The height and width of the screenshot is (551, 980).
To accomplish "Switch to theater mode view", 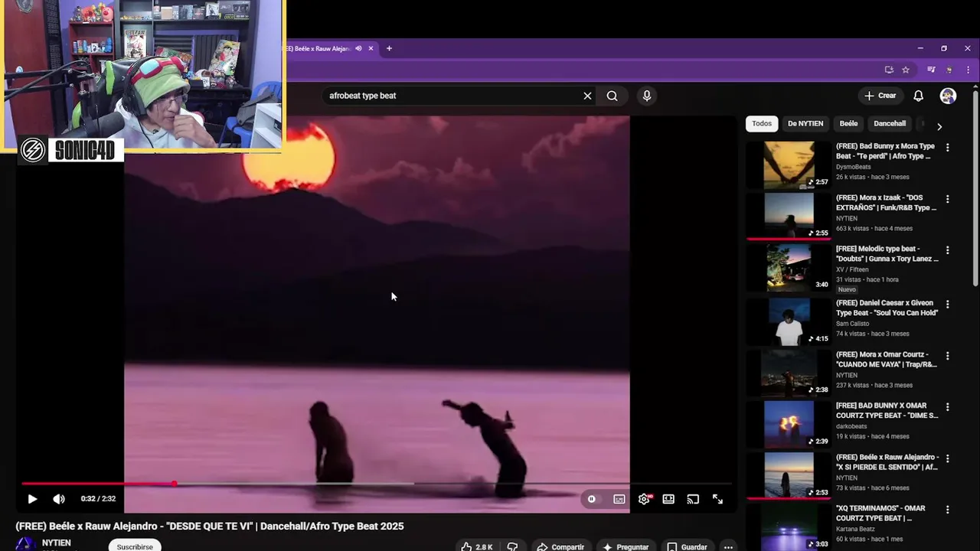I will (668, 499).
